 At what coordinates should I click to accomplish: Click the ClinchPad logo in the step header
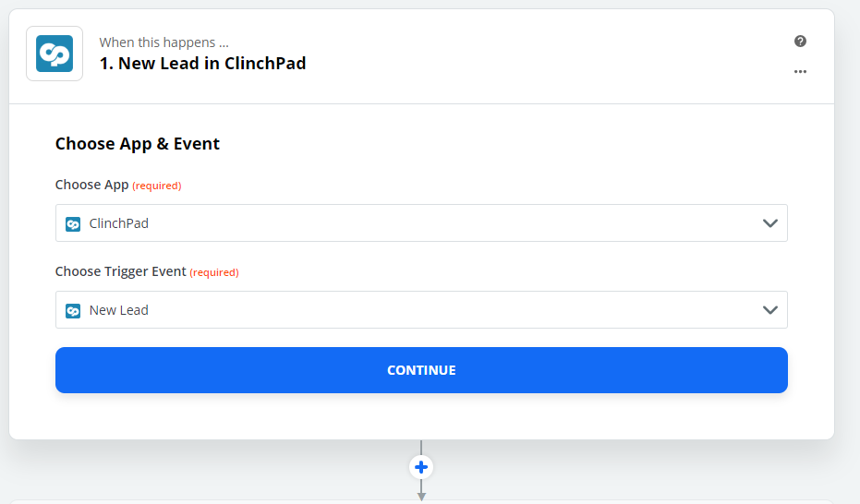coord(55,54)
